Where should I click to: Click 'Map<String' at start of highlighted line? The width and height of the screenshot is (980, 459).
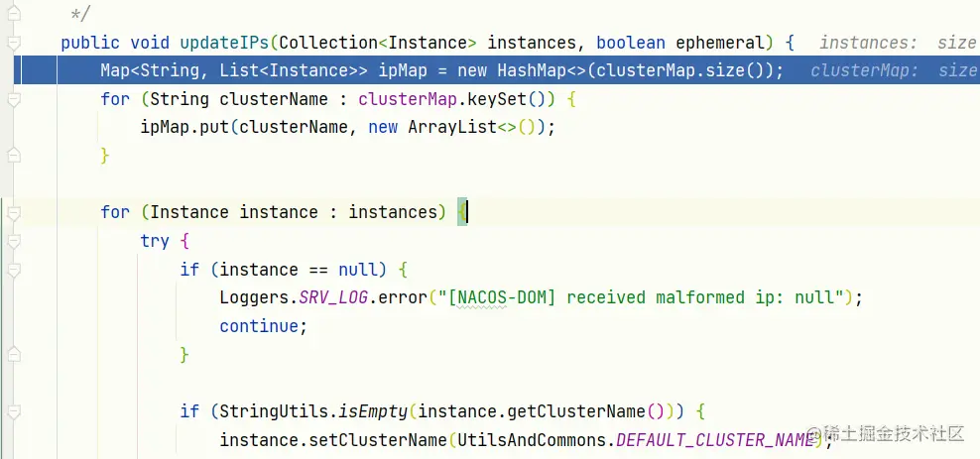click(150, 70)
